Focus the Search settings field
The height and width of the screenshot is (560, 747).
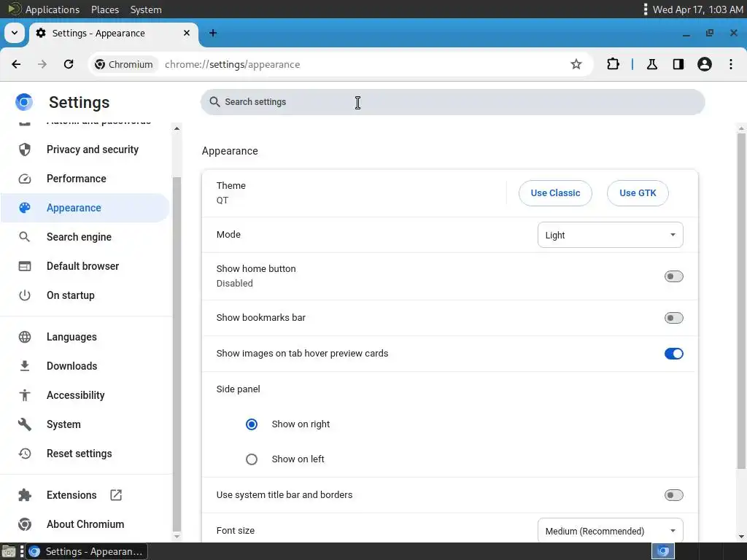click(x=452, y=102)
